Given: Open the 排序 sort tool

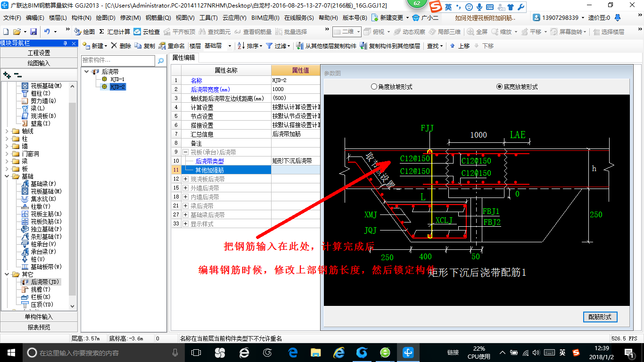Looking at the screenshot, I should [249, 46].
